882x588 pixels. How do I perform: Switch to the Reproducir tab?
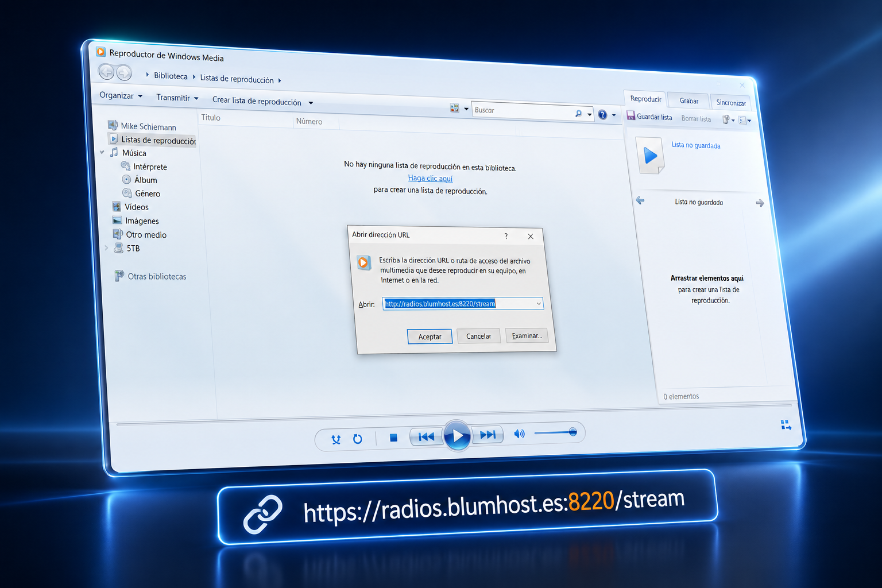point(645,99)
